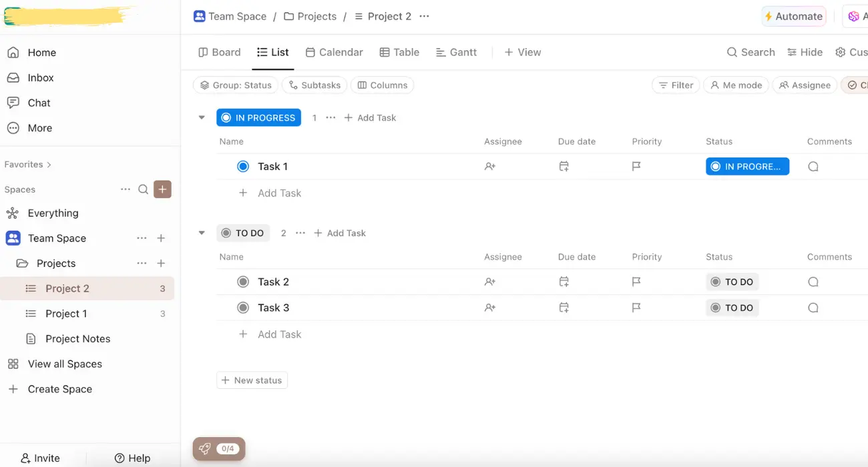
Task: Toggle the status circle of Task 1
Action: pyautogui.click(x=243, y=167)
